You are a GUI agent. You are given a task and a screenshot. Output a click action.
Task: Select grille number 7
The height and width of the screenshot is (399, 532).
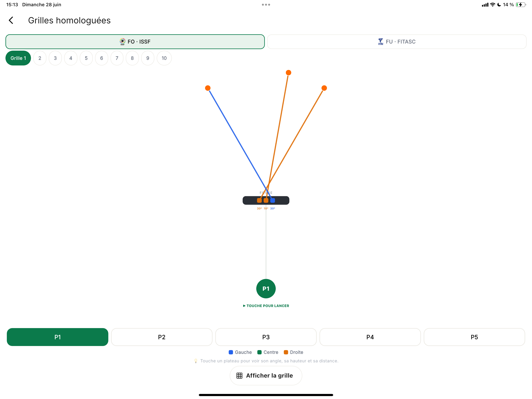[x=117, y=58]
